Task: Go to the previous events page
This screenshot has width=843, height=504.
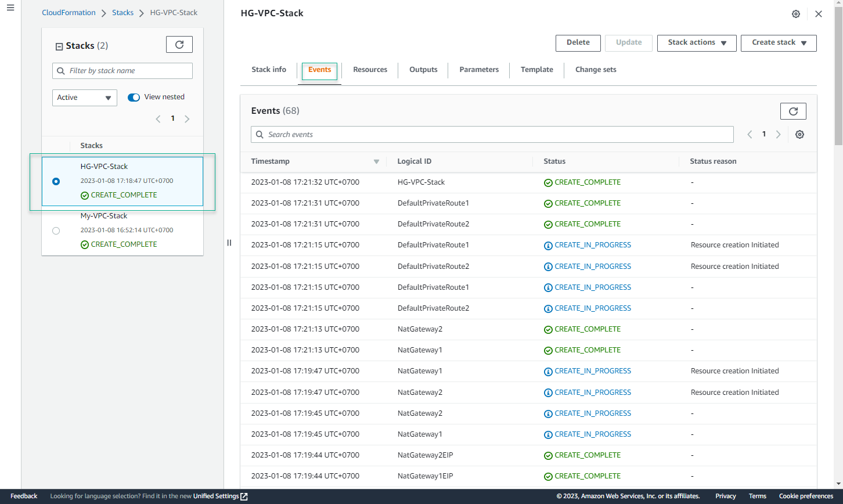Action: point(750,134)
